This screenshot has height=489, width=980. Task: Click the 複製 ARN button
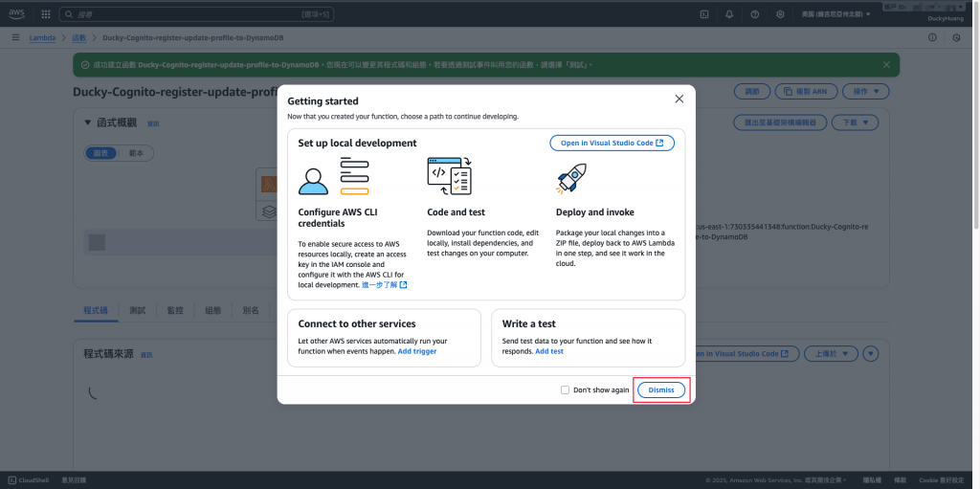pyautogui.click(x=806, y=91)
